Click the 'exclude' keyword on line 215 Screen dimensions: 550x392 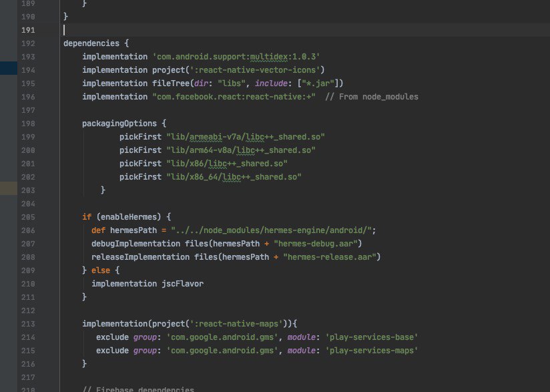pos(112,351)
